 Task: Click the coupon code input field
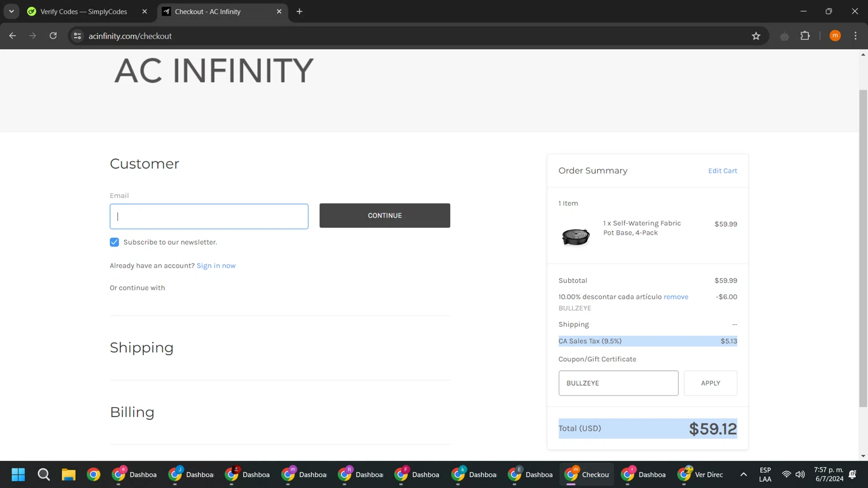(x=619, y=383)
